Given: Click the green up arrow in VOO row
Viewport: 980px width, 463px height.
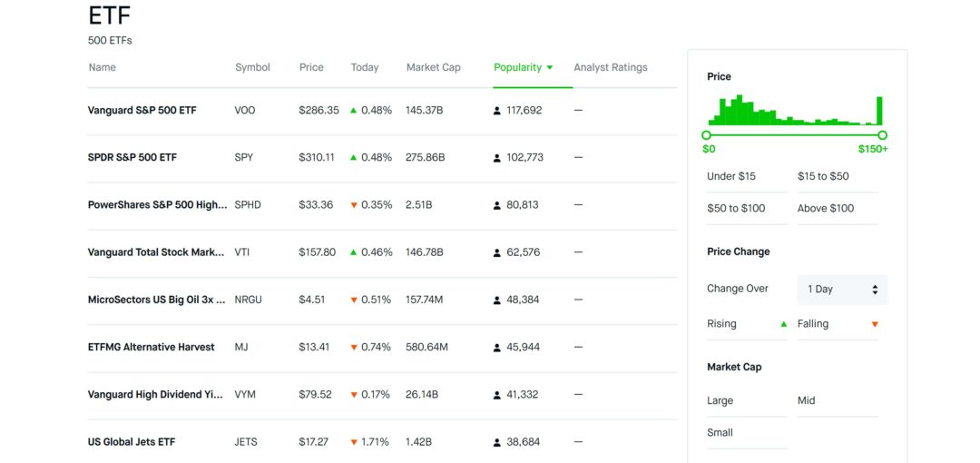Looking at the screenshot, I should coord(354,110).
